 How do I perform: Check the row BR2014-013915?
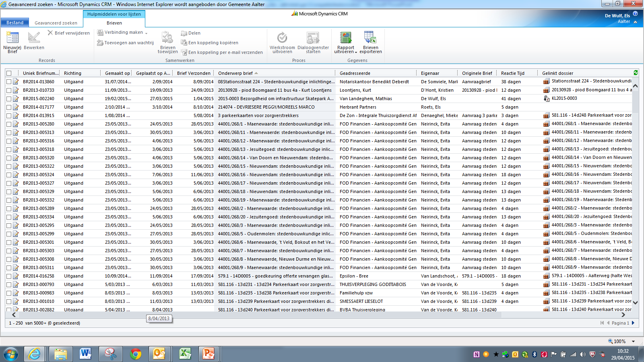9,115
